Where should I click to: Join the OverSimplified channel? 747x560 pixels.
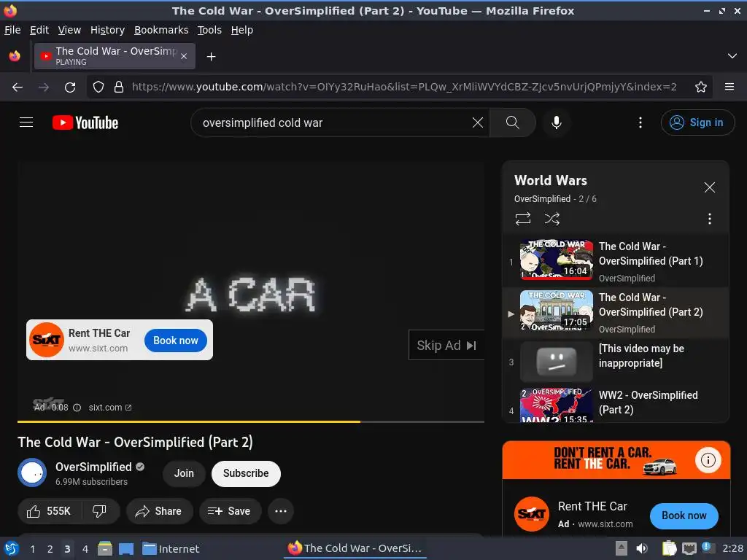coord(184,473)
